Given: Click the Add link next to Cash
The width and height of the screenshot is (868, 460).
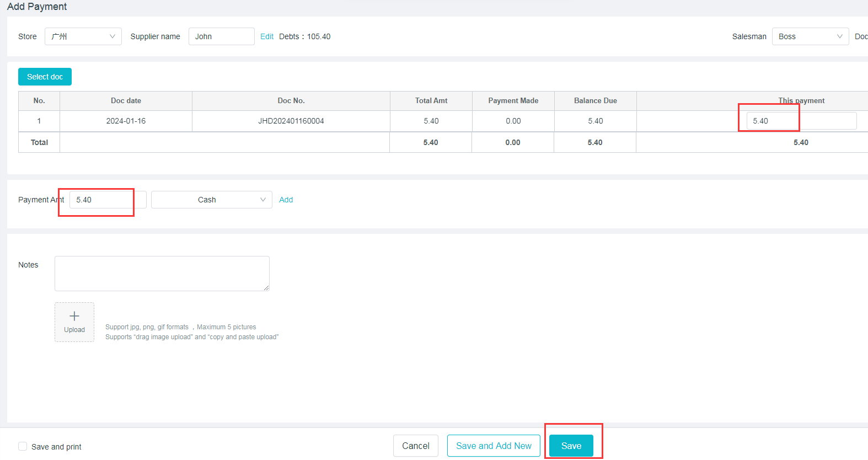Looking at the screenshot, I should pyautogui.click(x=286, y=200).
